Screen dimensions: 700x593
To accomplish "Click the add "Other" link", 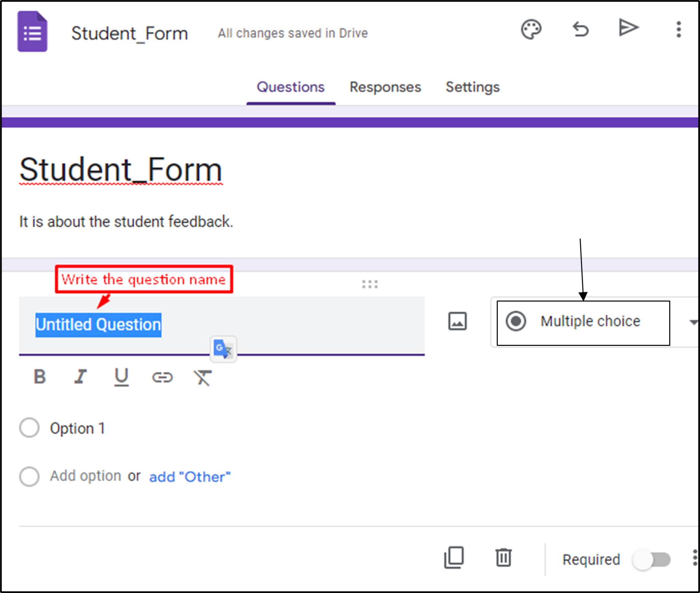I will click(x=190, y=477).
